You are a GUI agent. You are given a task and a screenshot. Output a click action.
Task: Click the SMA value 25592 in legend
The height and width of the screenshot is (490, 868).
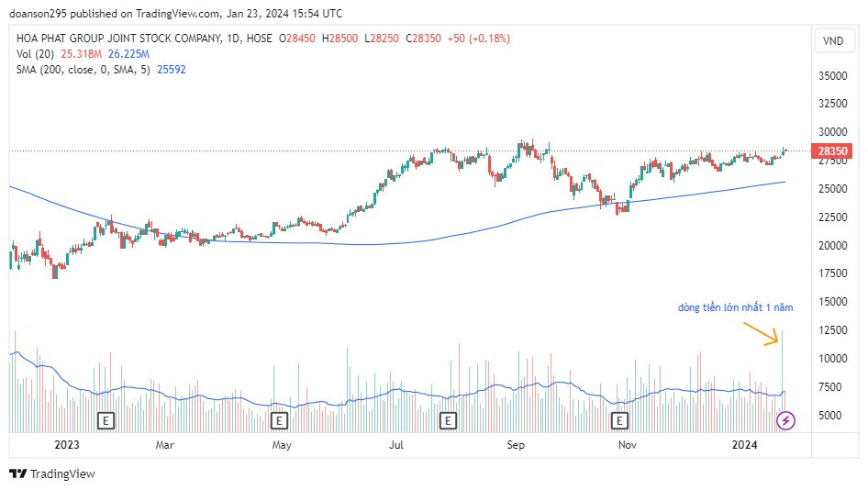coord(172,69)
